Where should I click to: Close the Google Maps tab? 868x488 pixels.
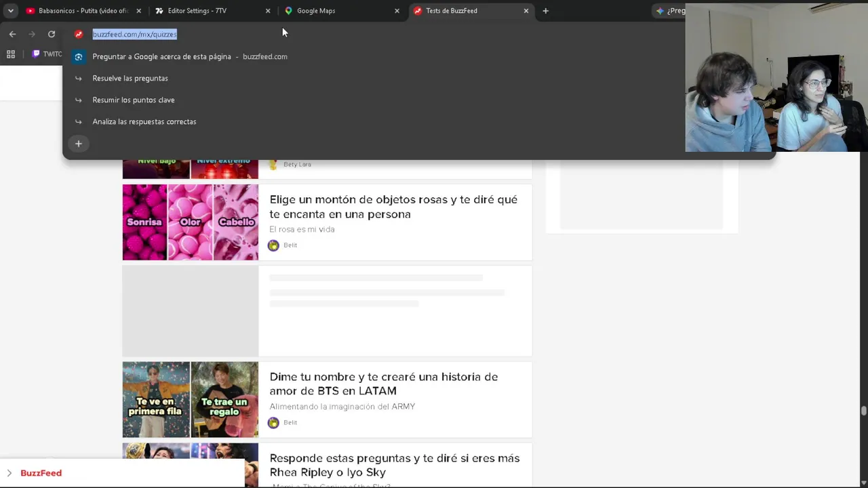tap(397, 11)
